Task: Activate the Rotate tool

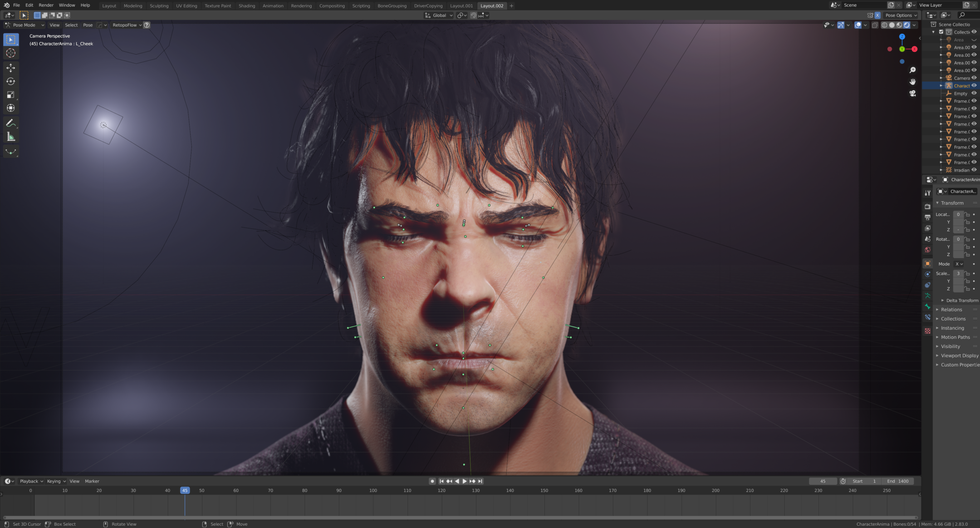Action: [x=10, y=81]
